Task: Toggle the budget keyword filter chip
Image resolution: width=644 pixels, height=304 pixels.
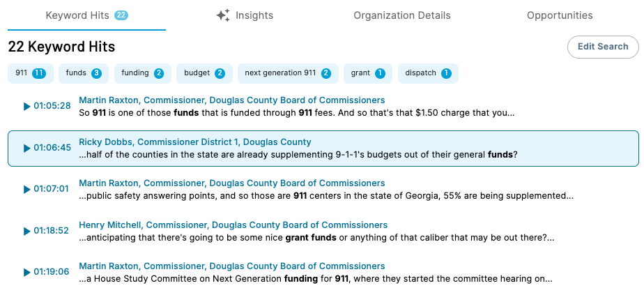Action: click(204, 73)
